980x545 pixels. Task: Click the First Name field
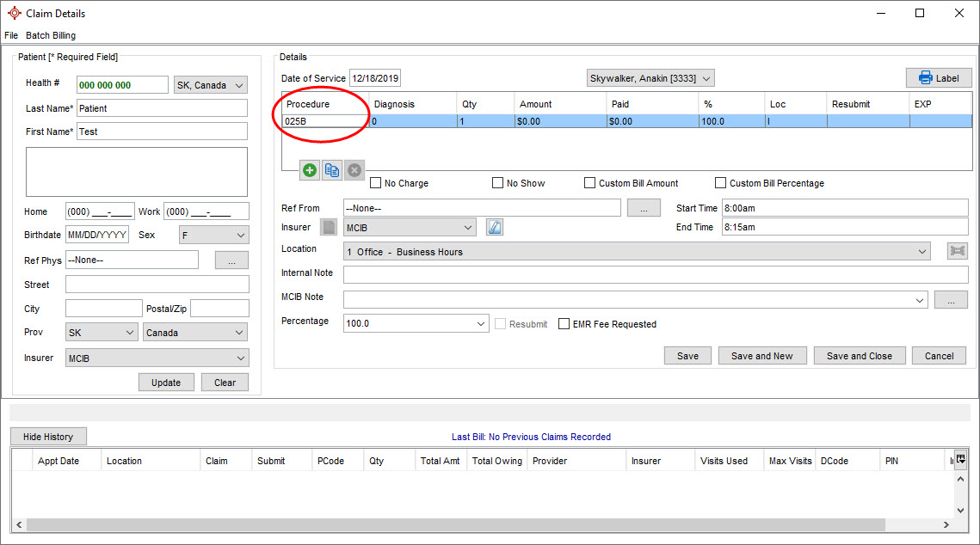(x=162, y=132)
